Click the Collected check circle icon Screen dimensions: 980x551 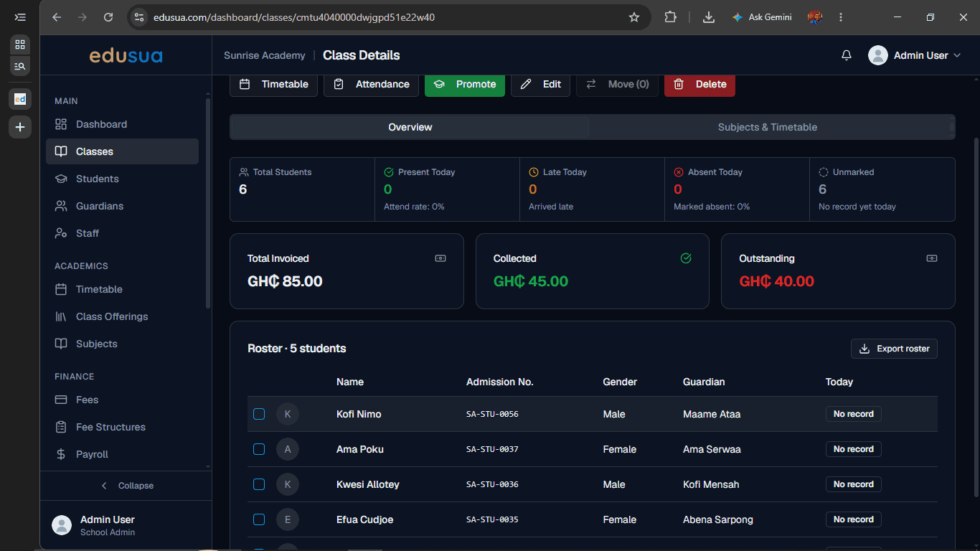[x=686, y=258]
